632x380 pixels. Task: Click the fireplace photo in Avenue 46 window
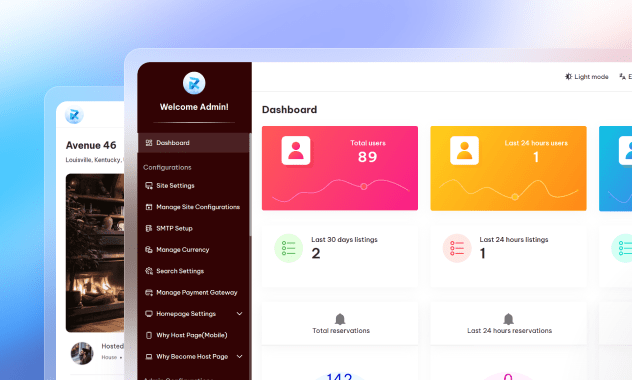tap(95, 253)
